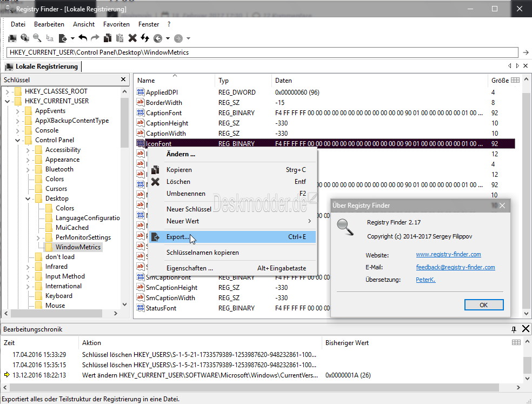Image resolution: width=532 pixels, height=404 pixels.
Task: Click the scroll tabs left arrow
Action: (510, 65)
